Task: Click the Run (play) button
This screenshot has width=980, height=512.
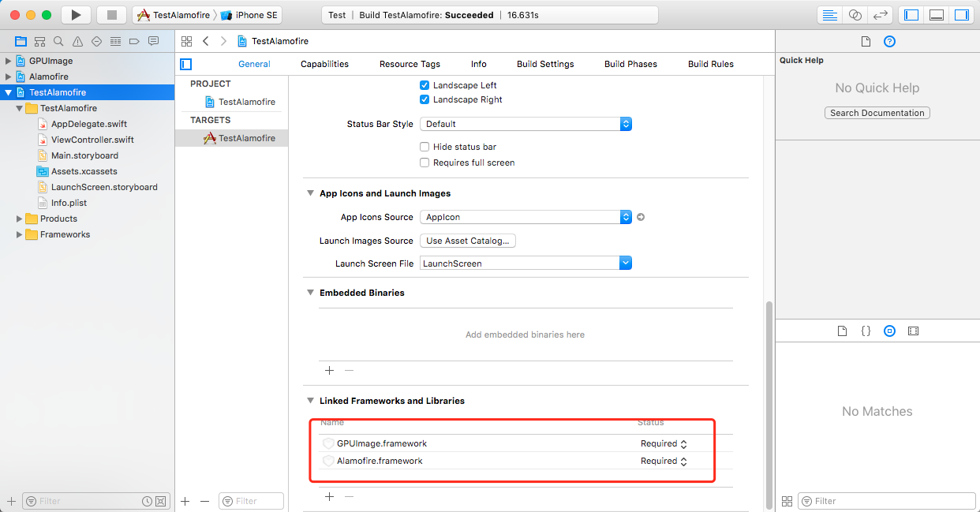Action: pyautogui.click(x=76, y=15)
